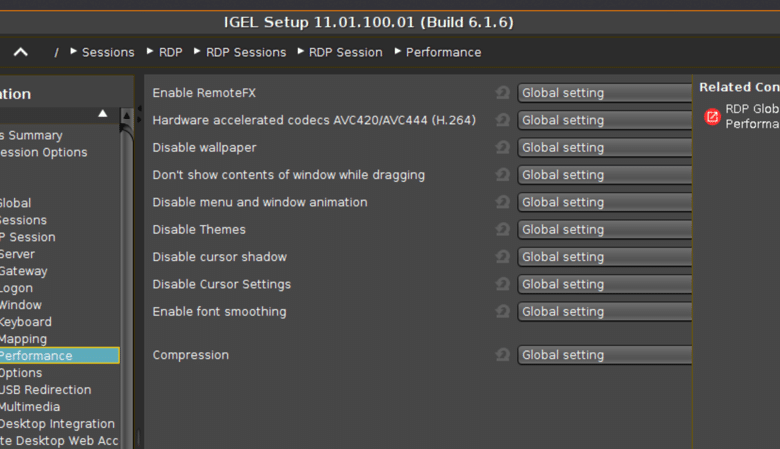Reset the Disable Themes setting icon
This screenshot has width=780, height=449.
point(503,229)
